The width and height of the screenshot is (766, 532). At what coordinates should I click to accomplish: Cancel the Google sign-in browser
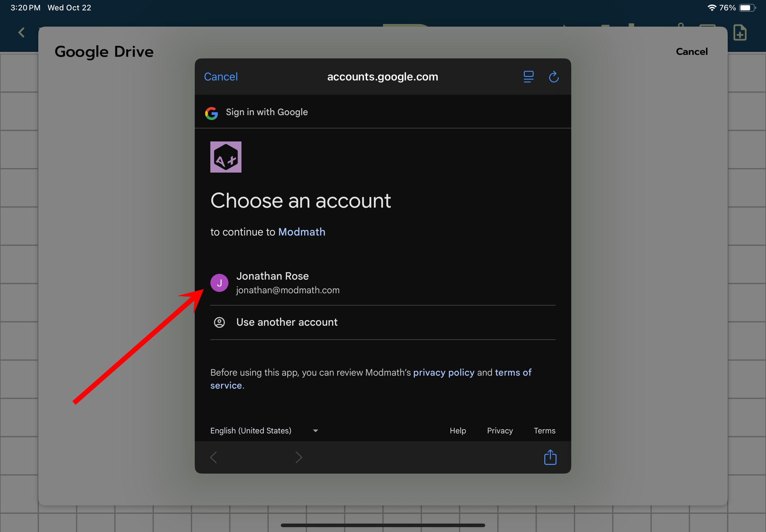pos(221,77)
